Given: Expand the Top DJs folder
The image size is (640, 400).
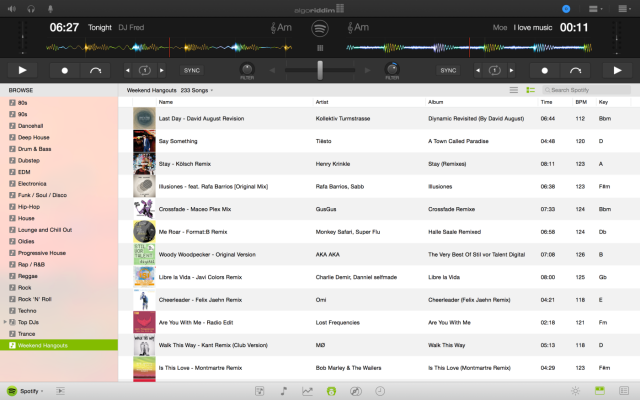Looking at the screenshot, I should 5,323.
